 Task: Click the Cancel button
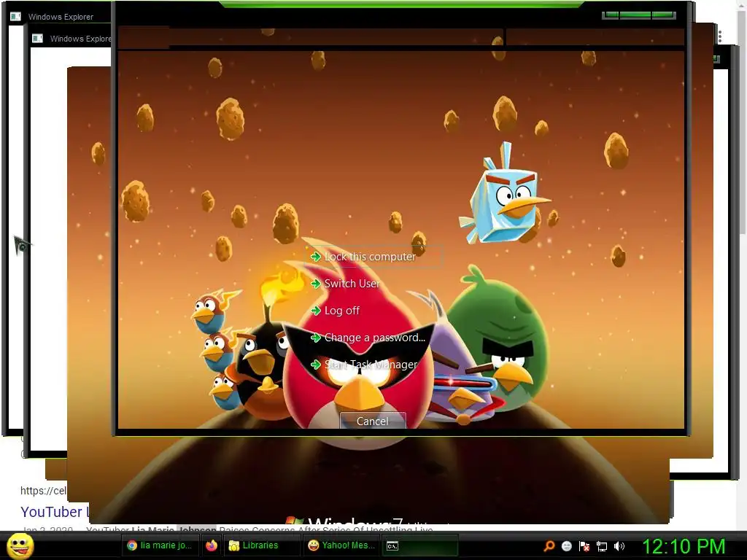click(373, 421)
